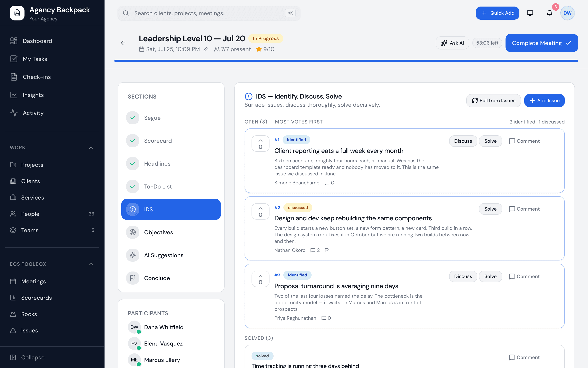
Task: Open Check-ins in sidebar
Action: pos(52,77)
